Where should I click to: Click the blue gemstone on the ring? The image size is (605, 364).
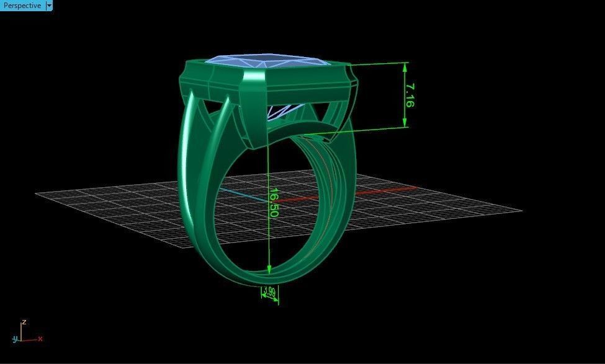[x=268, y=61]
